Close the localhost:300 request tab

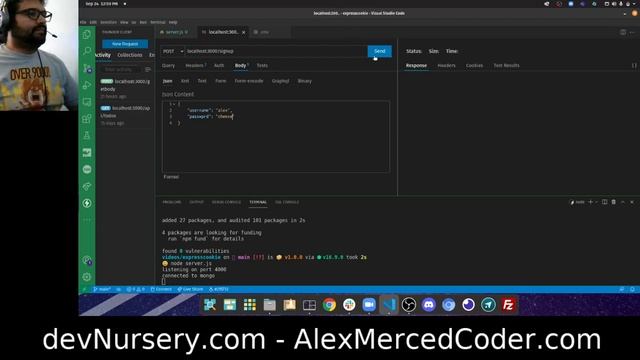(244, 32)
